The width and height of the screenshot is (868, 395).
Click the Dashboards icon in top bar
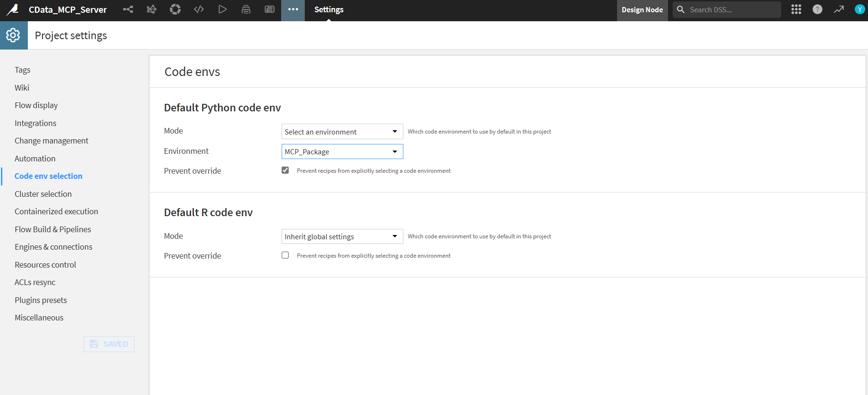pos(269,9)
